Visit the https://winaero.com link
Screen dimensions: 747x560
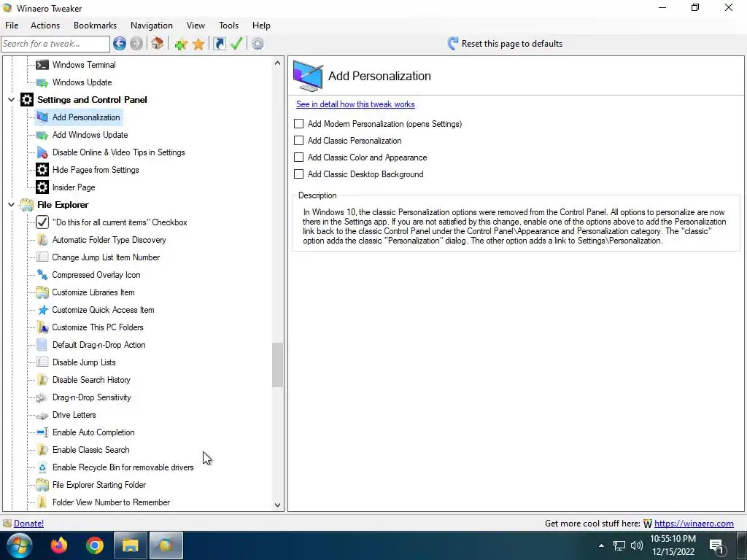(x=694, y=524)
